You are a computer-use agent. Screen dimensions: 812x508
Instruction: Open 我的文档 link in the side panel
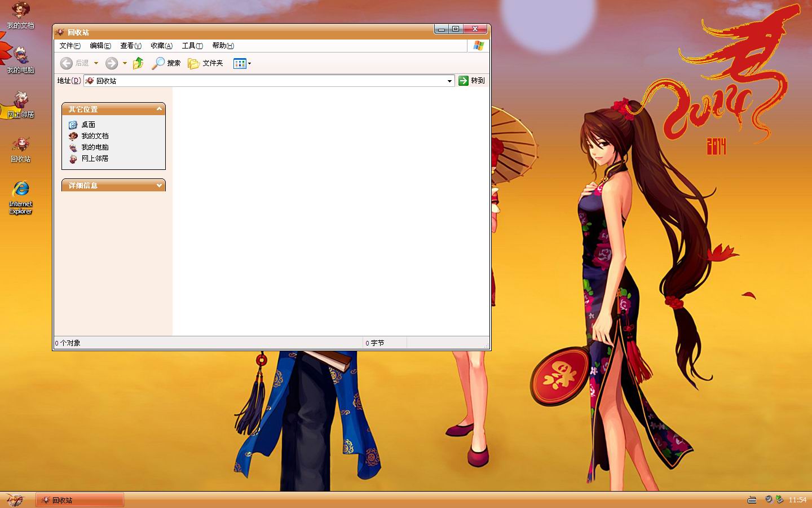[x=95, y=136]
